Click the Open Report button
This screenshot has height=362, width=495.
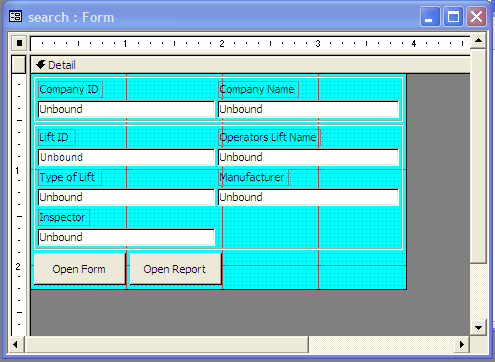175,269
